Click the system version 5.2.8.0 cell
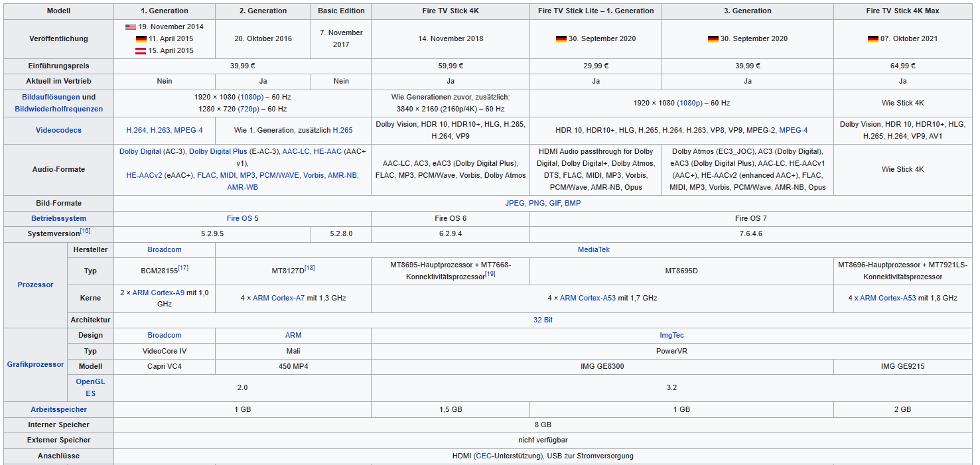This screenshot has height=465, width=980. coord(341,233)
